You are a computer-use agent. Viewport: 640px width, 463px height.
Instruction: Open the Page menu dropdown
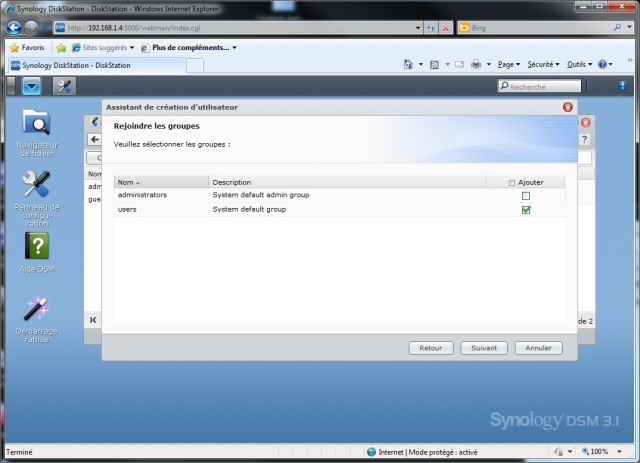[509, 64]
